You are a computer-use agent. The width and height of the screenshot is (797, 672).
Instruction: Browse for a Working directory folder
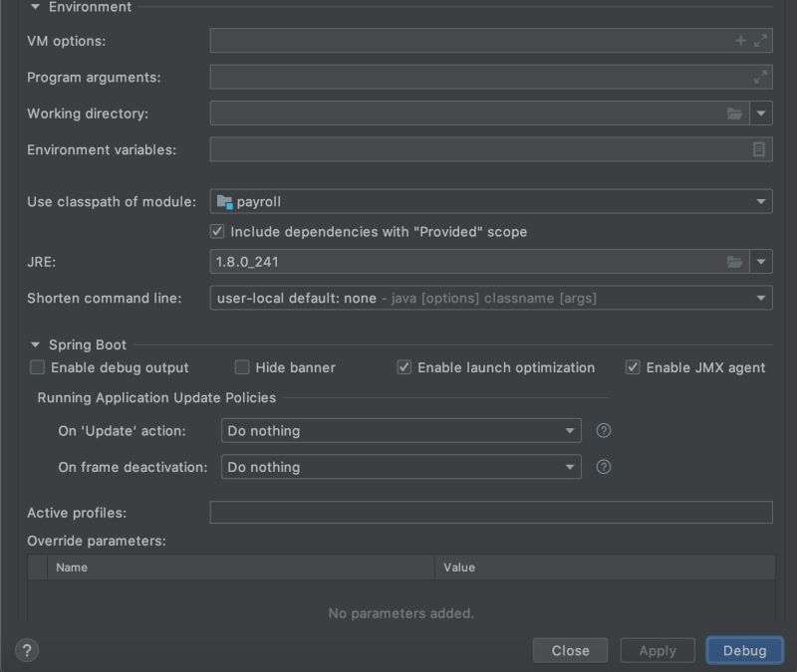tap(734, 112)
